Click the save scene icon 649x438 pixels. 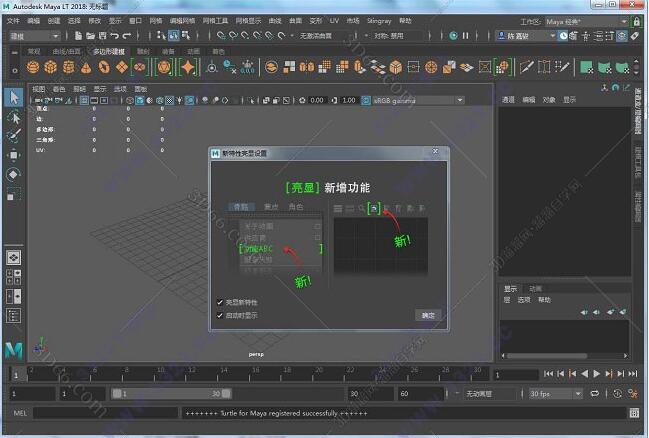(102, 36)
